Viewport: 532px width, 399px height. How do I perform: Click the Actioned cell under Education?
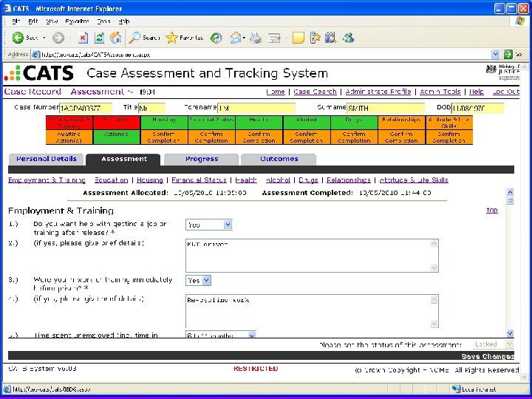pyautogui.click(x=117, y=137)
